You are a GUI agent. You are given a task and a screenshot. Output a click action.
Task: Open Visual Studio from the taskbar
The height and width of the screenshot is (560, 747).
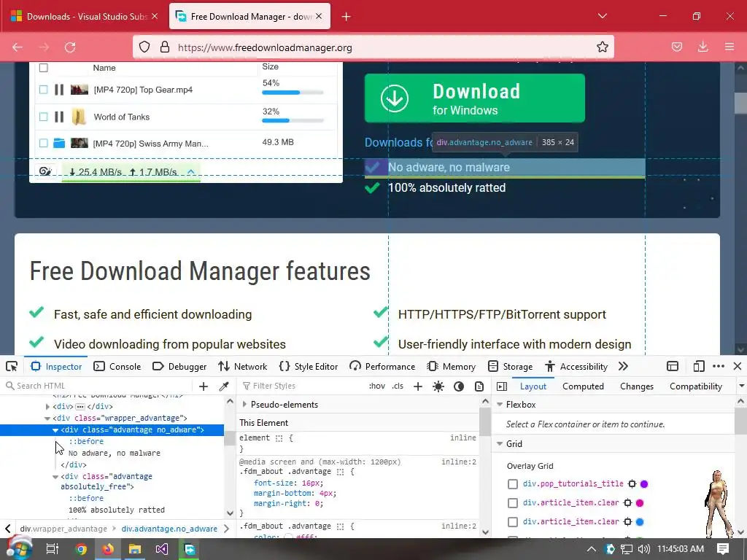click(161, 549)
